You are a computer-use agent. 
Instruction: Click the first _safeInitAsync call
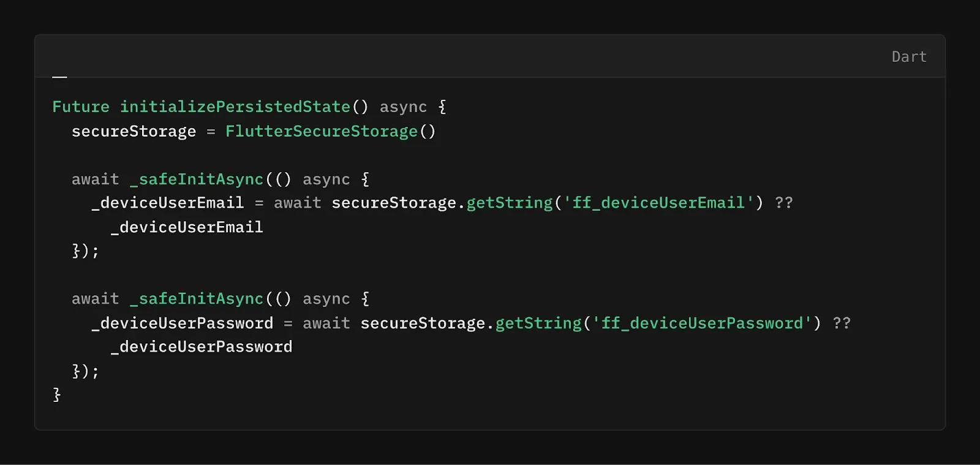197,179
